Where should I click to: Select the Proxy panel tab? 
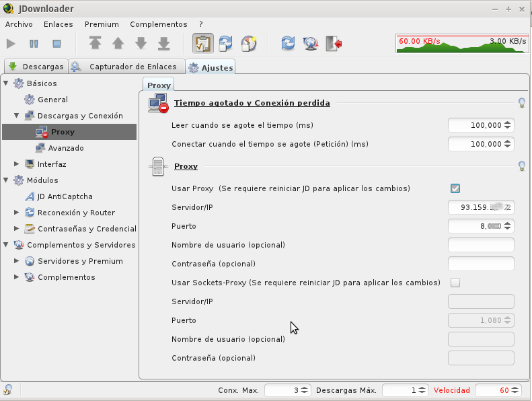(x=159, y=85)
